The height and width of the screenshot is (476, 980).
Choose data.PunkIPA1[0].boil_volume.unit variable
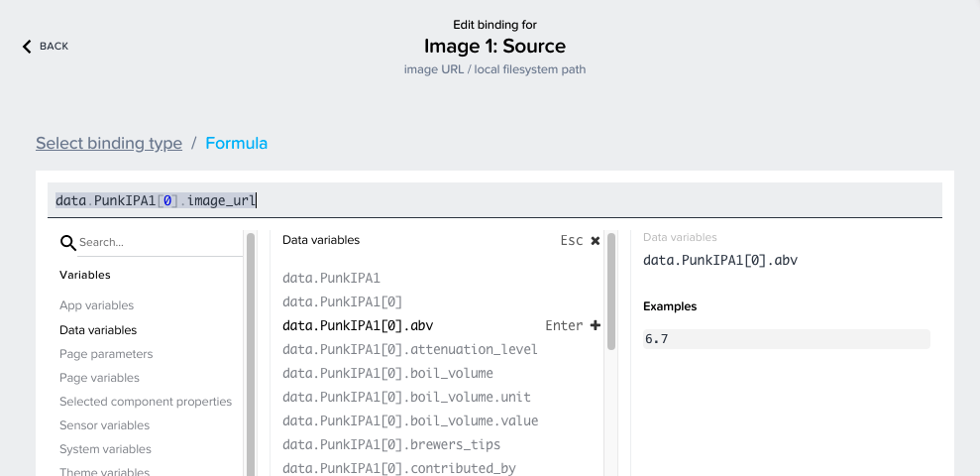[x=393, y=397]
